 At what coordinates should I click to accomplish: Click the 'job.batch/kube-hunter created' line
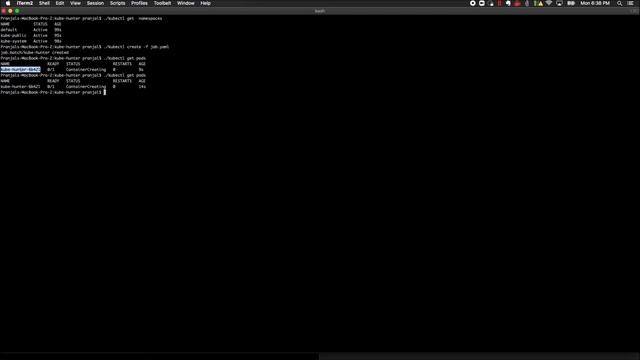(35, 53)
